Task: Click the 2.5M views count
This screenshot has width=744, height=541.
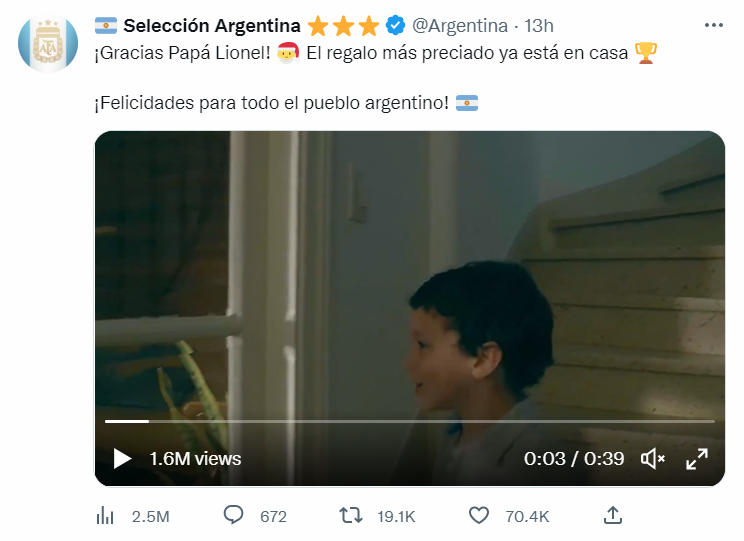Action: point(150,516)
